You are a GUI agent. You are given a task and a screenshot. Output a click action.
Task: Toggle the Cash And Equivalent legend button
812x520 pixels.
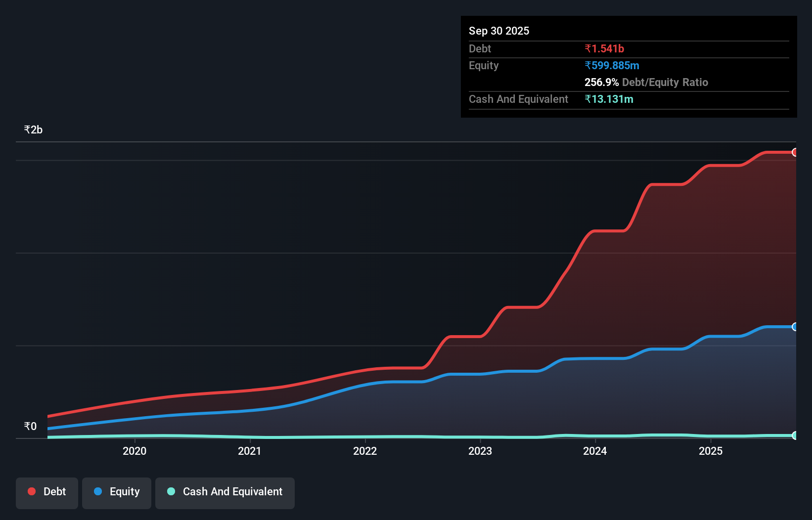(225, 493)
